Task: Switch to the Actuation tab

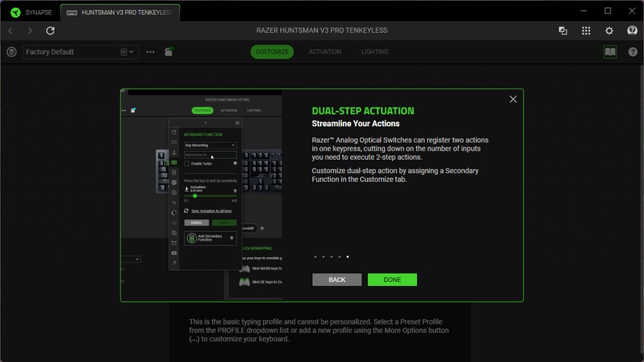Action: 325,52
